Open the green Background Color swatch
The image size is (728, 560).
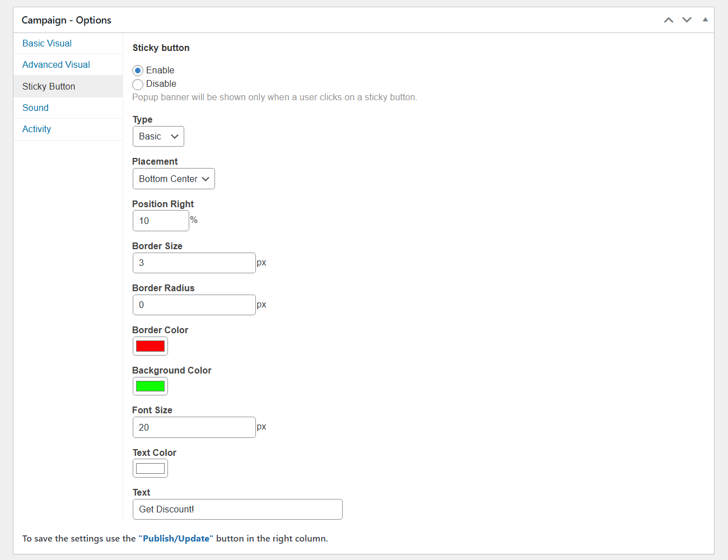[x=150, y=386]
